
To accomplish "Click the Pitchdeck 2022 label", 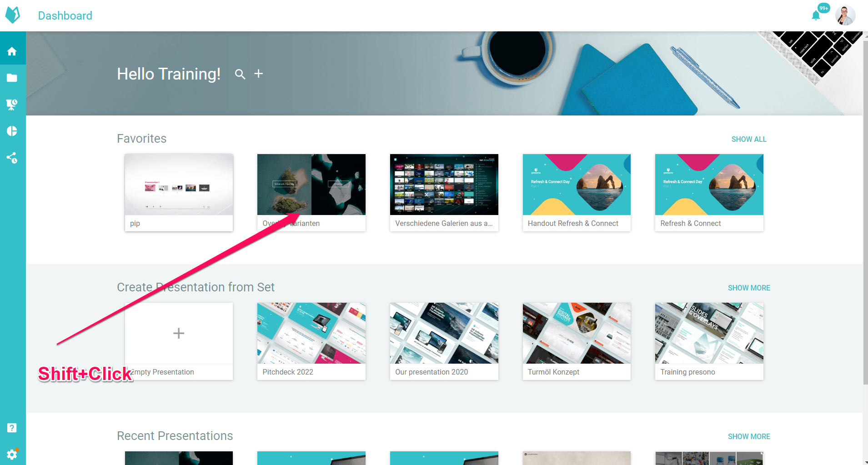I will pyautogui.click(x=288, y=372).
